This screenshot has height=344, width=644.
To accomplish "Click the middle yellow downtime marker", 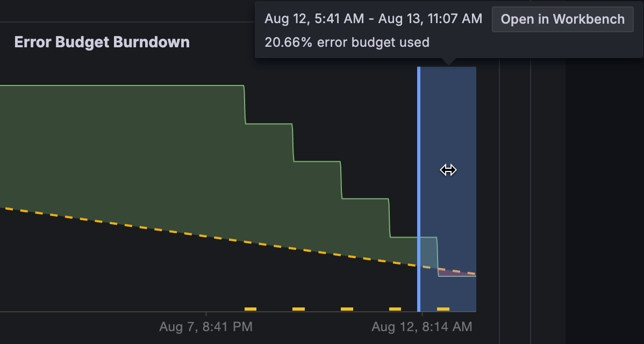I will 347,309.
